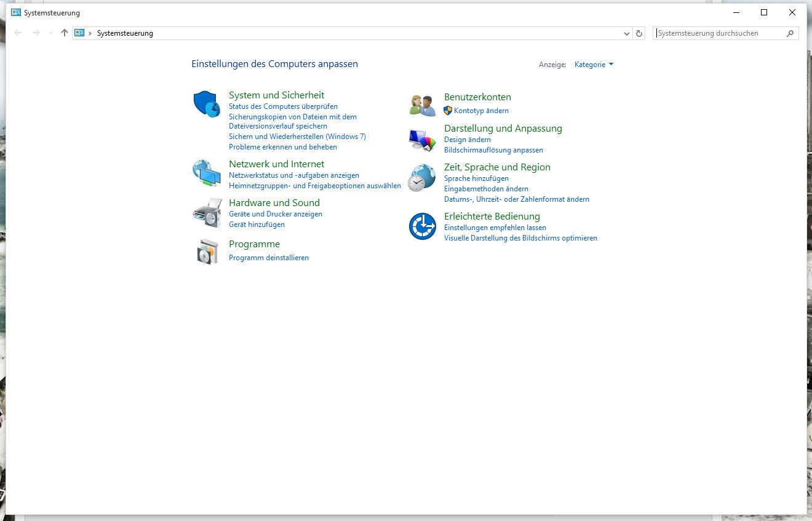Open the Darstellung und Anpassung heading
Viewport: 812px width, 521px height.
503,129
